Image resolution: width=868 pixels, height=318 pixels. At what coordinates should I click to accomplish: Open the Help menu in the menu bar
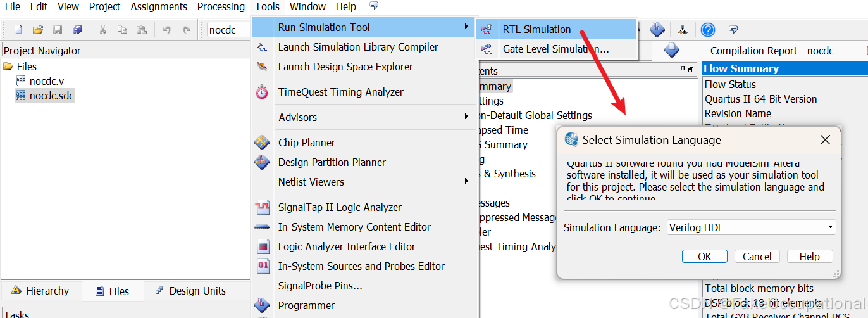346,6
